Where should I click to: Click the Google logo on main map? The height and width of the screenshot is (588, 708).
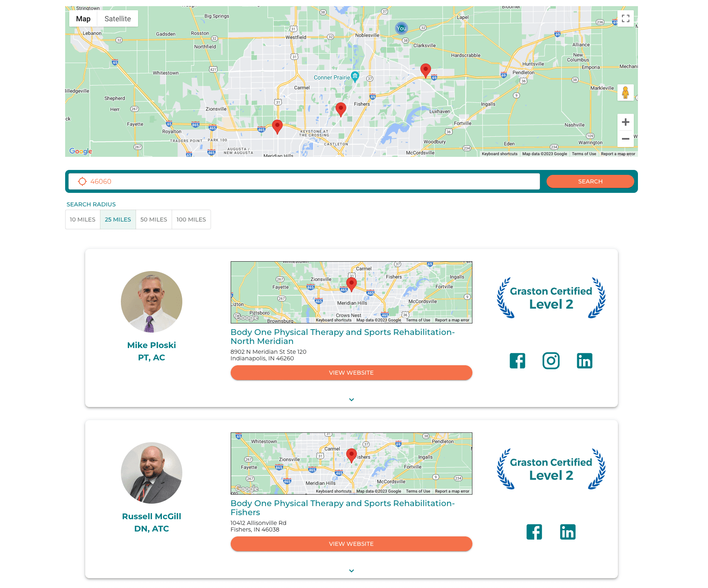click(x=81, y=151)
